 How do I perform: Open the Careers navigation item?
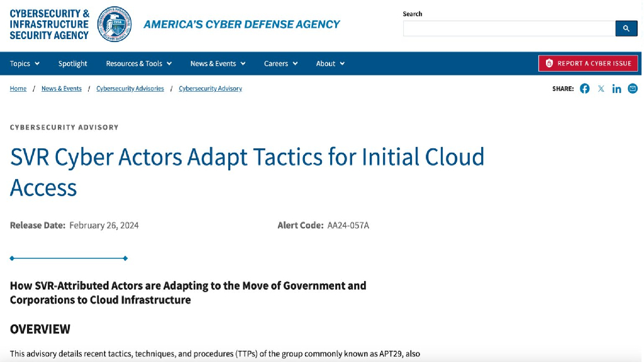(281, 63)
